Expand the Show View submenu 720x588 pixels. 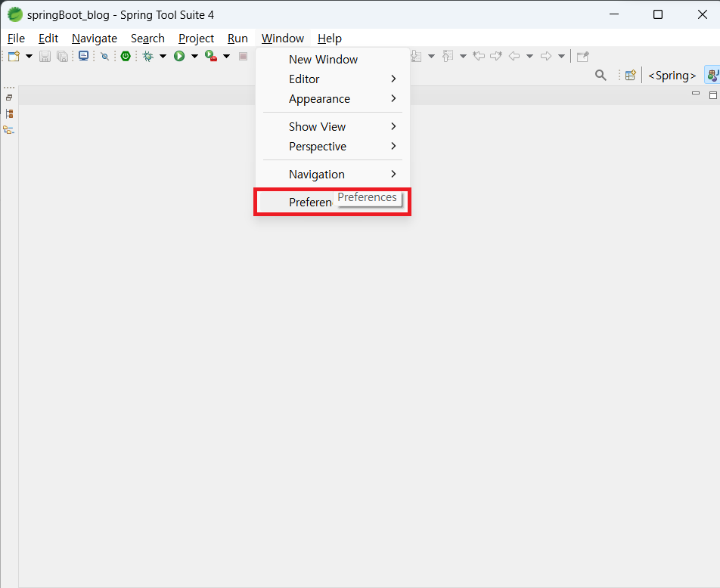point(332,127)
